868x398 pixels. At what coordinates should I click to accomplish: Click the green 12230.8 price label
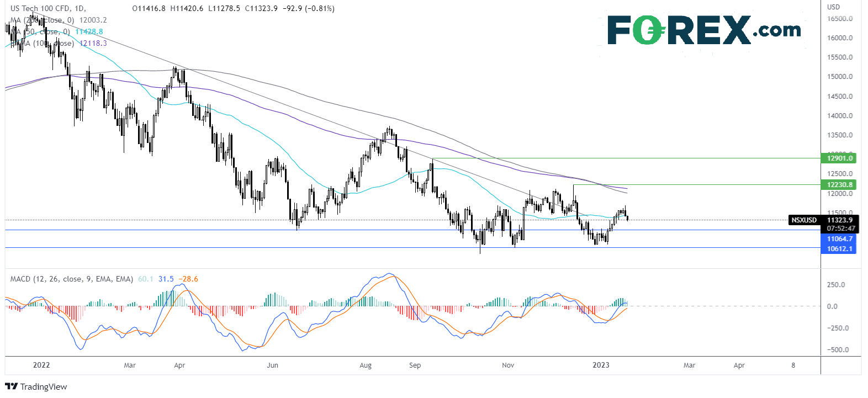click(x=838, y=184)
